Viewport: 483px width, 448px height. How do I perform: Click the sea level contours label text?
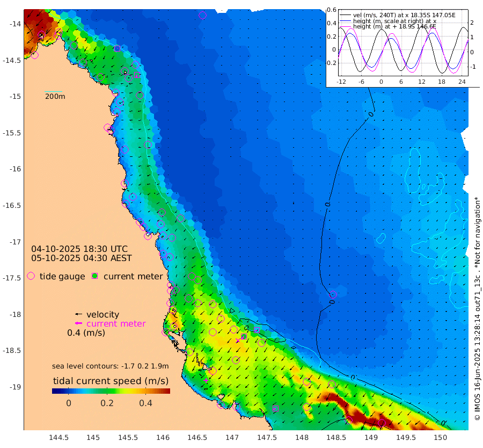coord(110,366)
